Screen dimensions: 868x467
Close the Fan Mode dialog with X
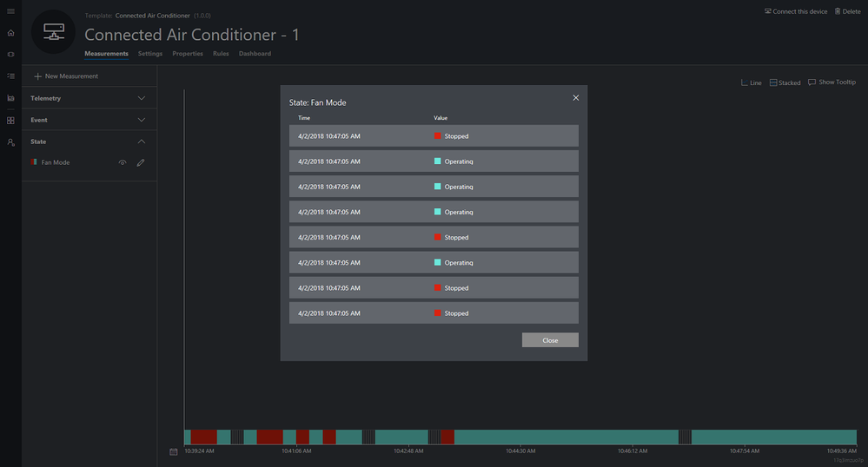tap(576, 98)
